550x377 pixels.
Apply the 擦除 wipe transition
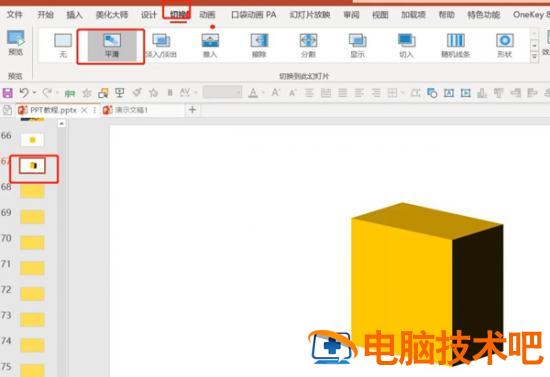[x=259, y=46]
